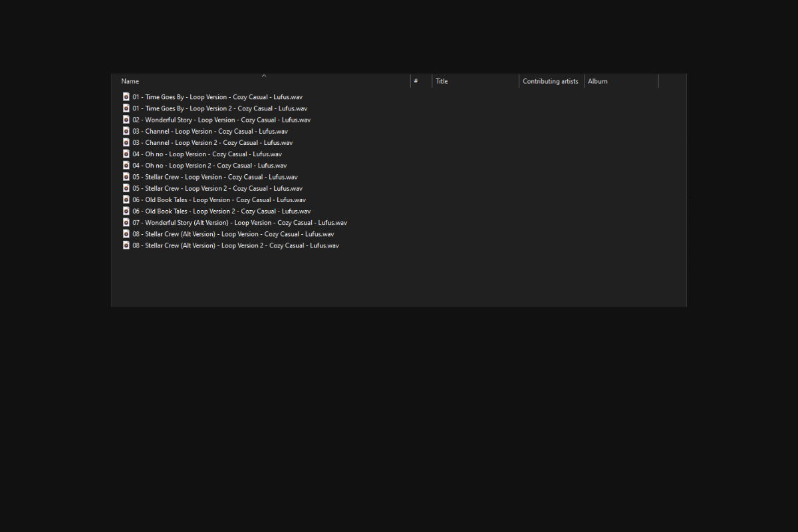Click the file icon for 07 Wonderful Story (Alt Version)

click(x=126, y=223)
